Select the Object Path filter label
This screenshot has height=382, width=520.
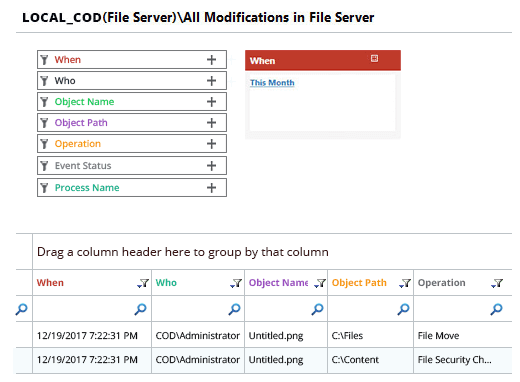point(81,123)
